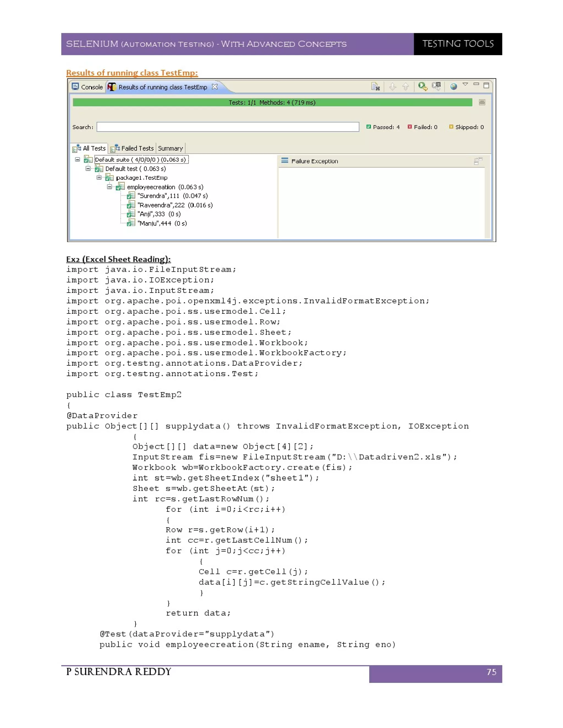Screen dimensions: 563x728
Task: Click the heading Ex2 (Excel Sheet Reading):
Action: (118, 259)
